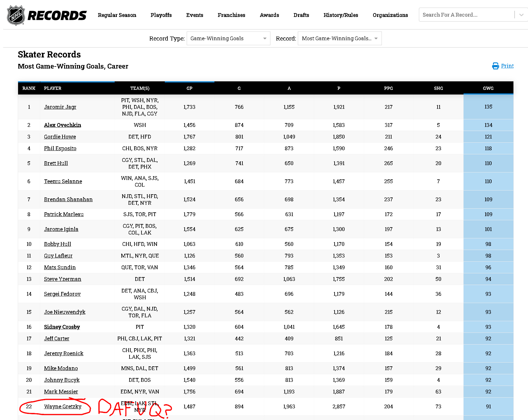This screenshot has height=420, width=528.
Task: Sort by the P column header
Action: point(339,88)
